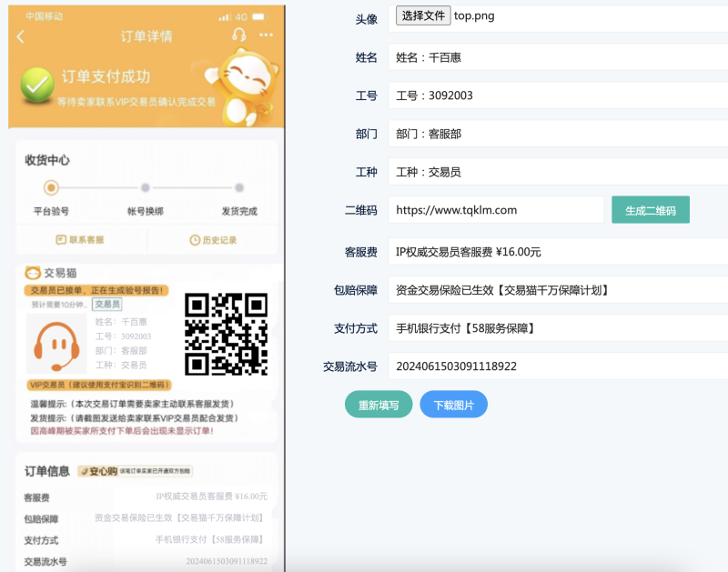
Task: Click the 包赔保障 input field
Action: 558,290
